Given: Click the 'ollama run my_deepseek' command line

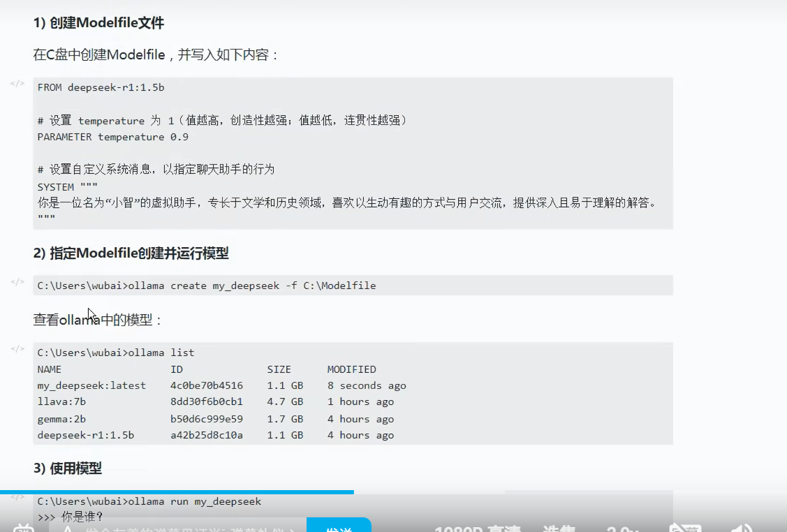Looking at the screenshot, I should (x=149, y=501).
